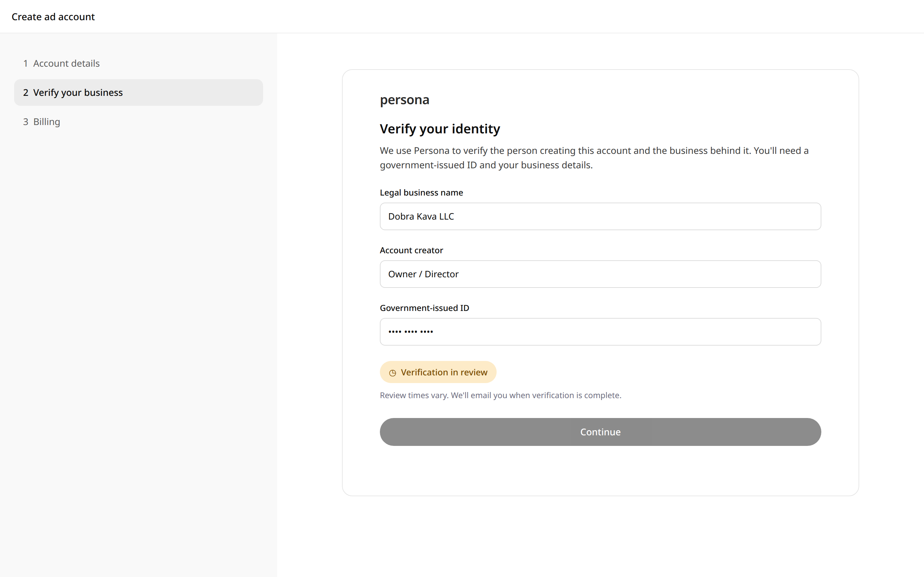Click the Account creator label
Image resolution: width=924 pixels, height=577 pixels.
(411, 250)
